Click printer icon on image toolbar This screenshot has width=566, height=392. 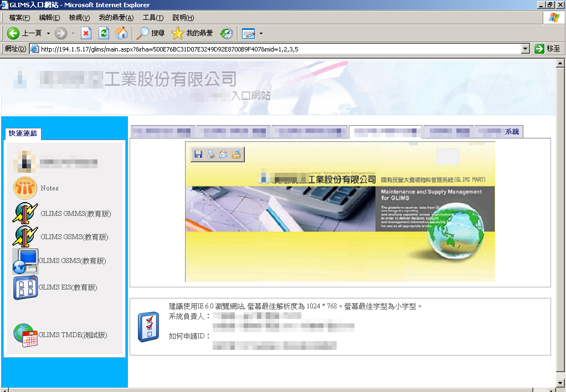coord(210,155)
